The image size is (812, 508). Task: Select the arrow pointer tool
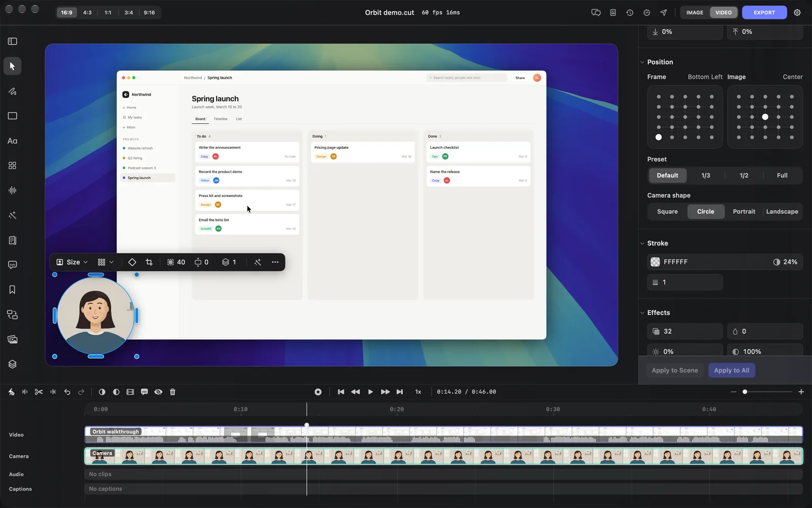pyautogui.click(x=12, y=67)
